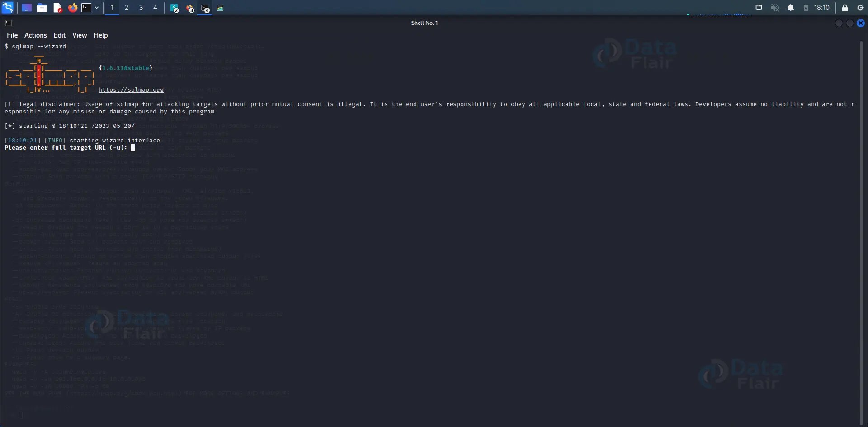The width and height of the screenshot is (868, 427).
Task: Switch to the taskbar app badged 2
Action: [x=175, y=8]
